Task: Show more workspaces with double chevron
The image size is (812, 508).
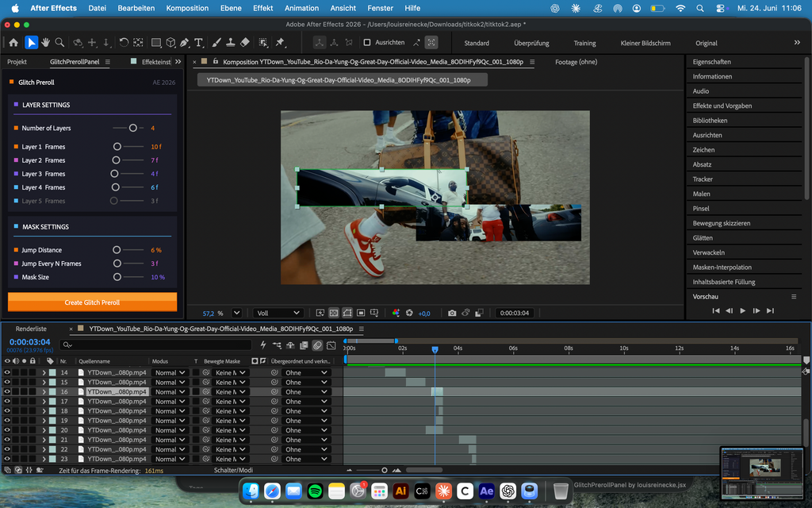Action: (797, 43)
